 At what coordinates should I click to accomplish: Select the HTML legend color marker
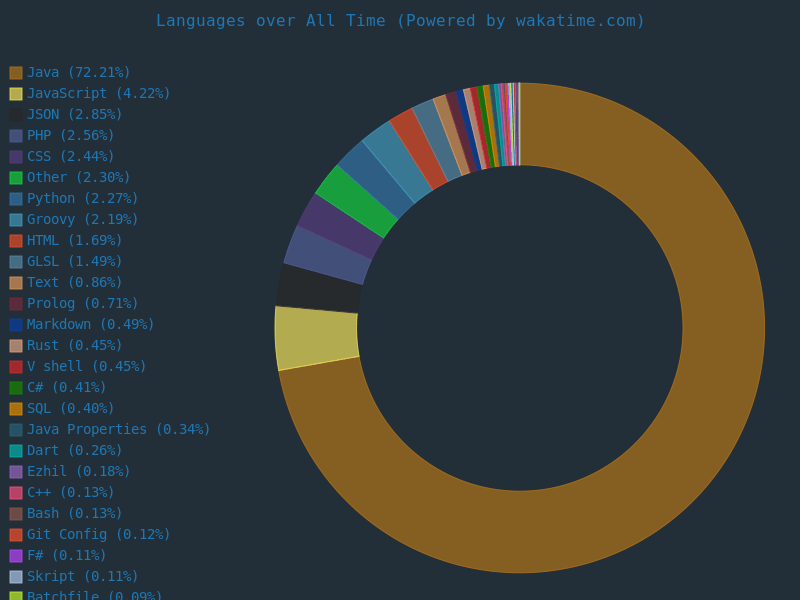click(14, 240)
